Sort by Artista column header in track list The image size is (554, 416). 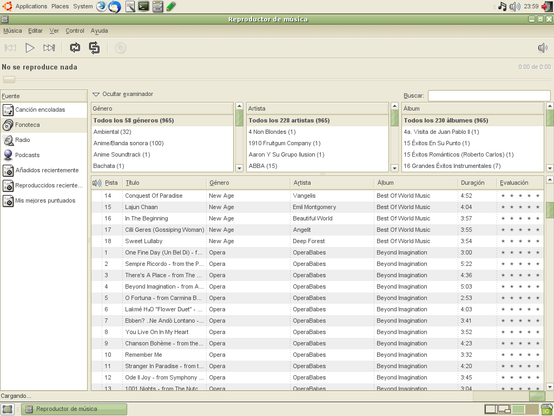[x=332, y=183]
